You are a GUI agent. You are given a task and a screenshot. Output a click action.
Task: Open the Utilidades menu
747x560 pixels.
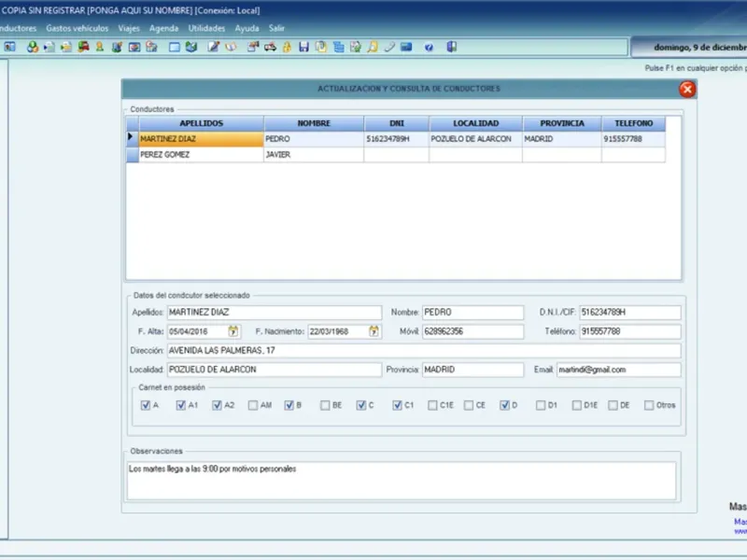tap(206, 28)
